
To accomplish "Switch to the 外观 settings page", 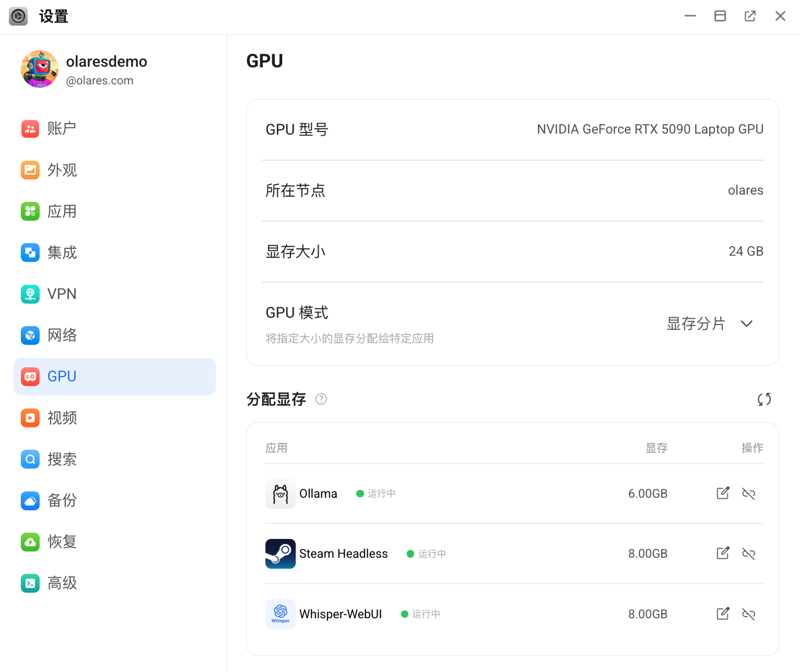I will [62, 170].
